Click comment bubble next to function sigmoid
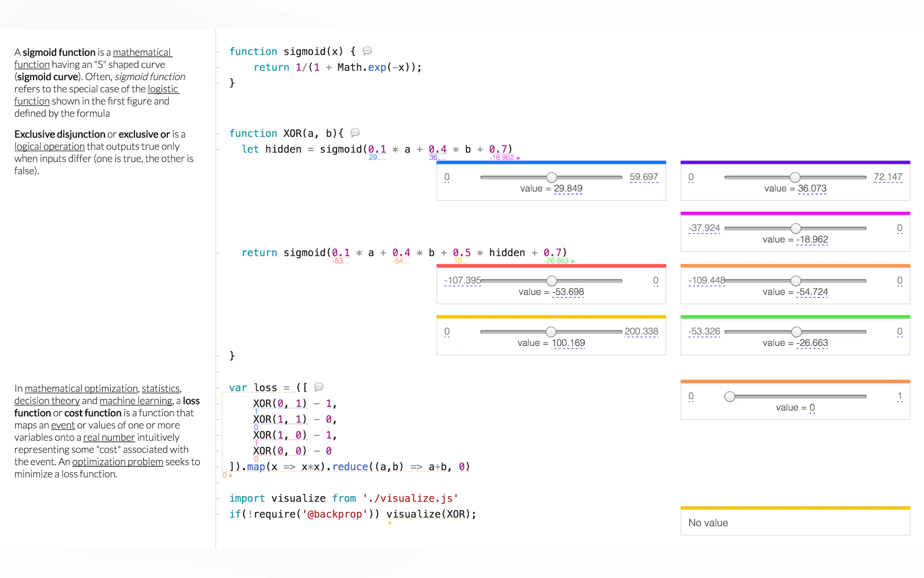 point(367,51)
